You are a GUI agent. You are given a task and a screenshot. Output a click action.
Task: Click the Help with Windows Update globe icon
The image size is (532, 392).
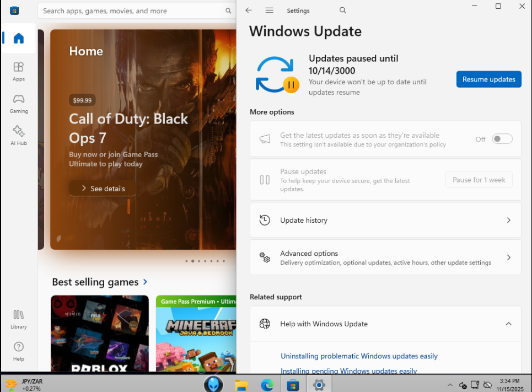tap(265, 324)
